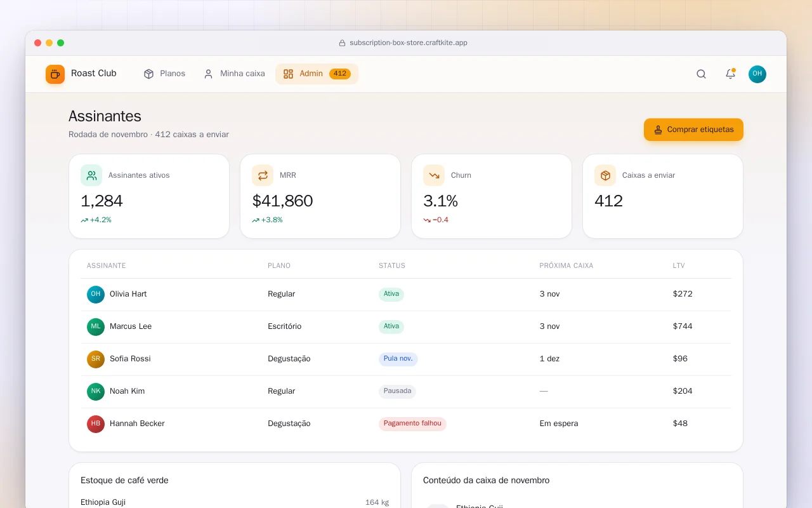The width and height of the screenshot is (812, 508).
Task: Open the notifications bell
Action: tap(730, 74)
